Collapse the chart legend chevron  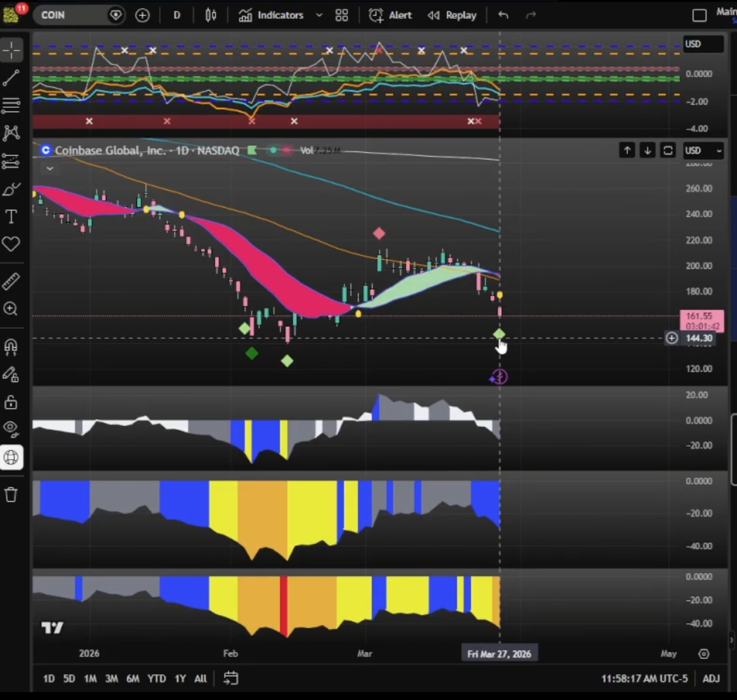50,168
